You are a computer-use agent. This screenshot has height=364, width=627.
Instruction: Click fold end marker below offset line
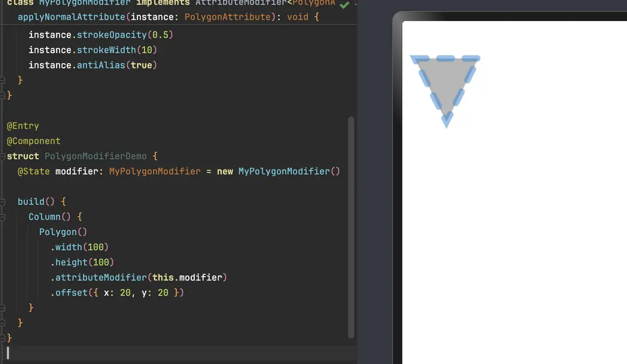coord(2,308)
